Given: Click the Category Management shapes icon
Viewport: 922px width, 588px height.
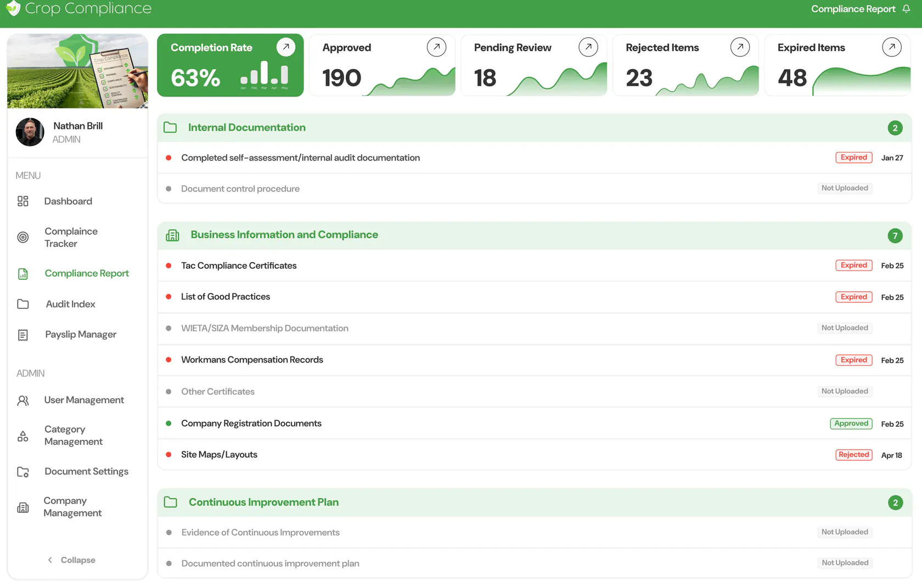Looking at the screenshot, I should click(x=23, y=436).
